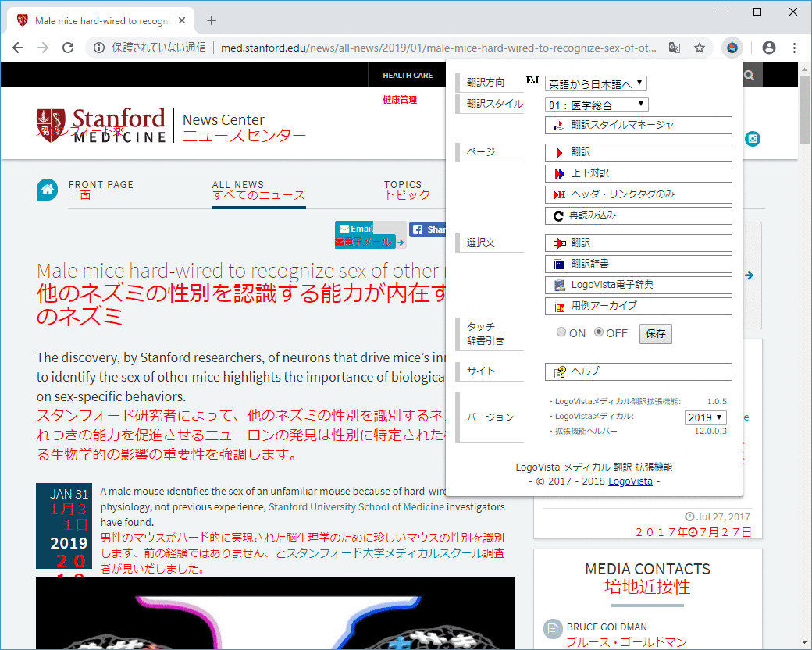Click the search magnifier on Stanford header
This screenshot has height=650, width=812.
(x=750, y=76)
